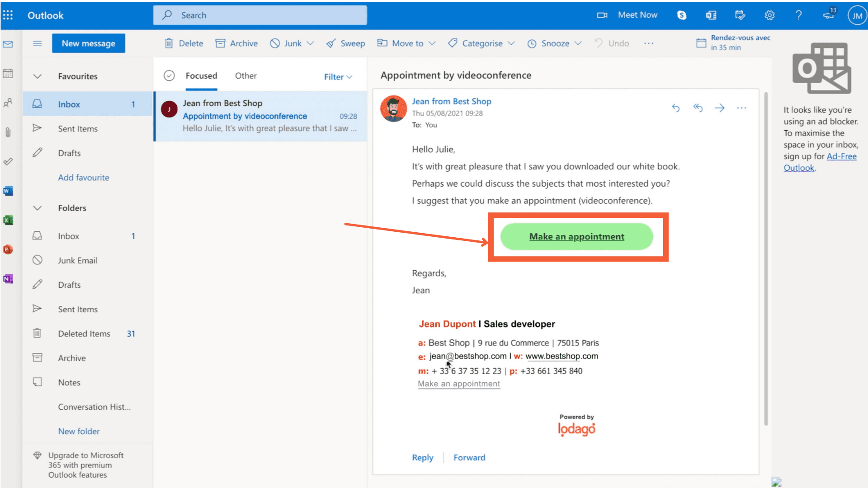Open Files paperclip in left rail
This screenshot has width=868, height=488.
pos(8,132)
